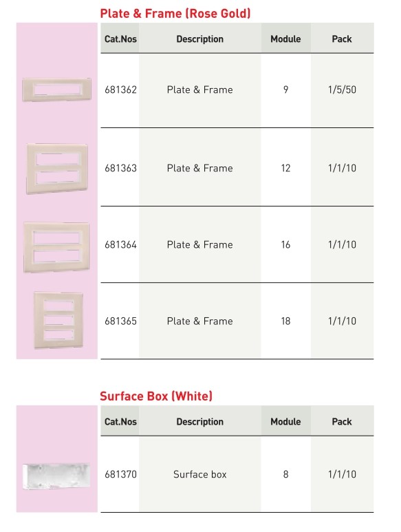
Task: Click the Description header in the Rose Gold table
Action: 200,39
